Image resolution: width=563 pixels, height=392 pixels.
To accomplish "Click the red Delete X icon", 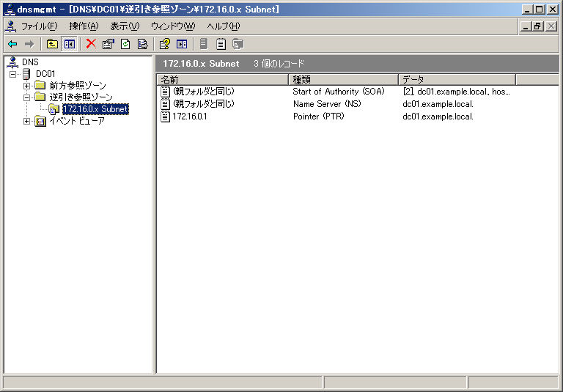I will (x=91, y=44).
